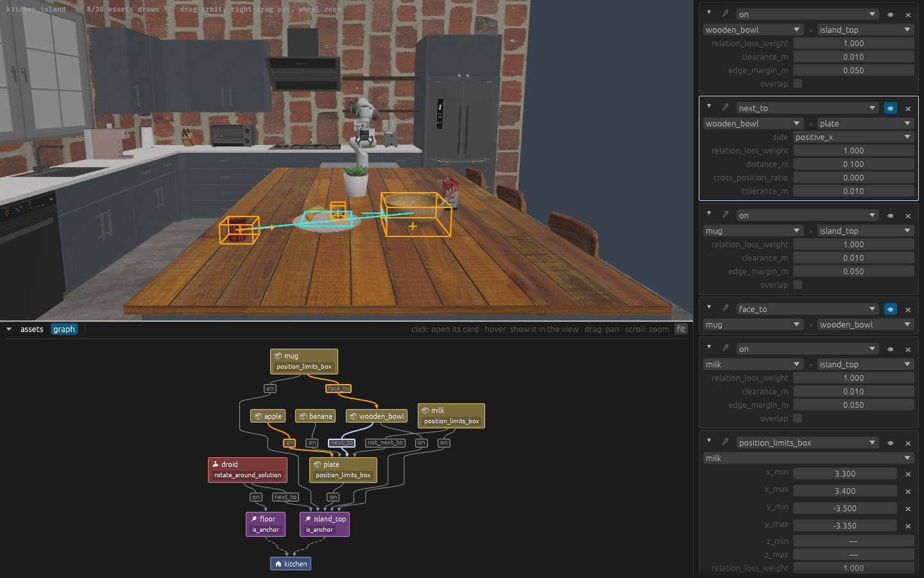Click the pencil icon on the position_limits_box card
924x578 pixels.
click(725, 442)
